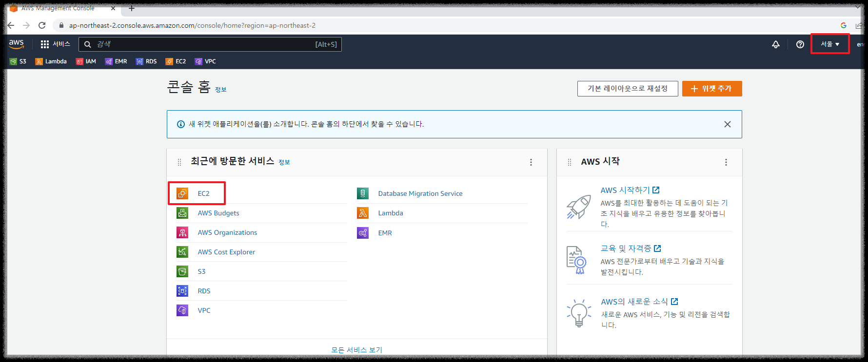Screen dimensions: 868x362
Task: Click the browser address bar URL
Action: [x=192, y=25]
